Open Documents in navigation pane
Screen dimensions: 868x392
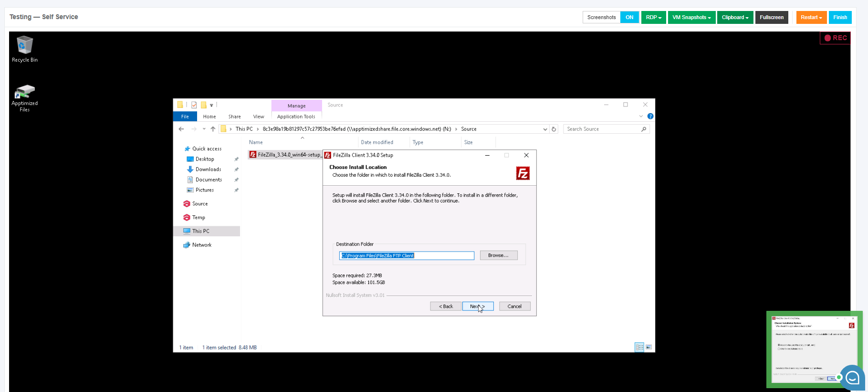[x=209, y=180]
